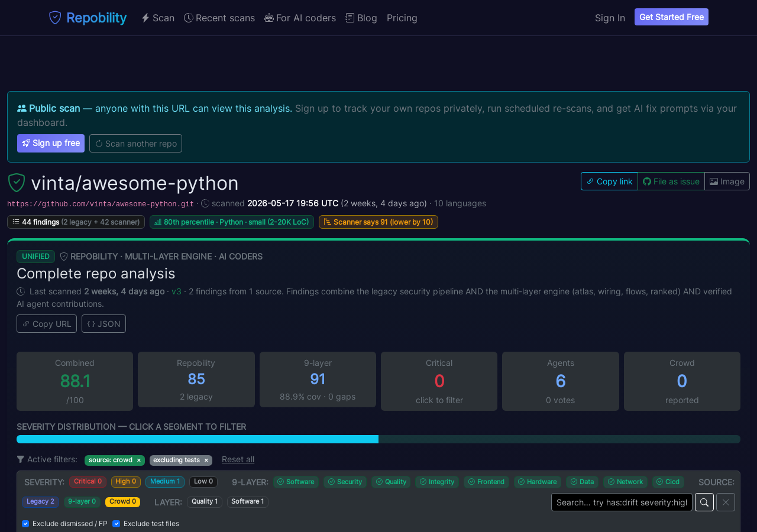Click the people icon beside Public scan
The width and height of the screenshot is (757, 532).
coord(22,108)
